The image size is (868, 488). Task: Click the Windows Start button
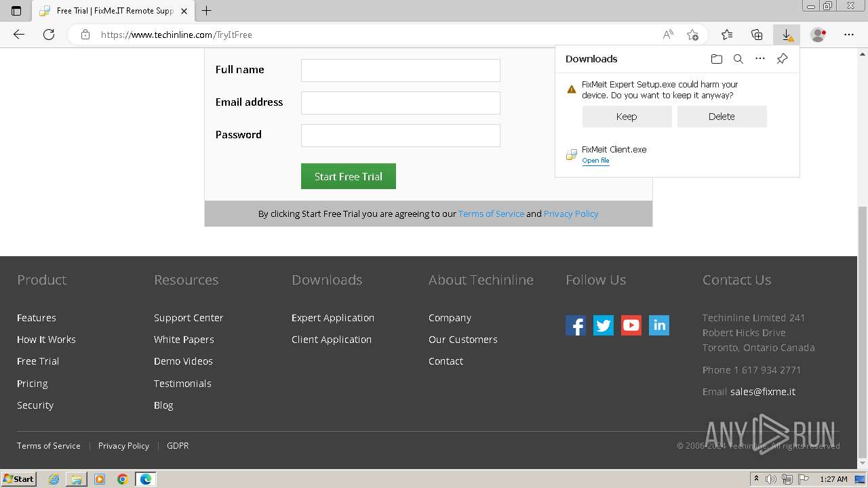pos(19,479)
